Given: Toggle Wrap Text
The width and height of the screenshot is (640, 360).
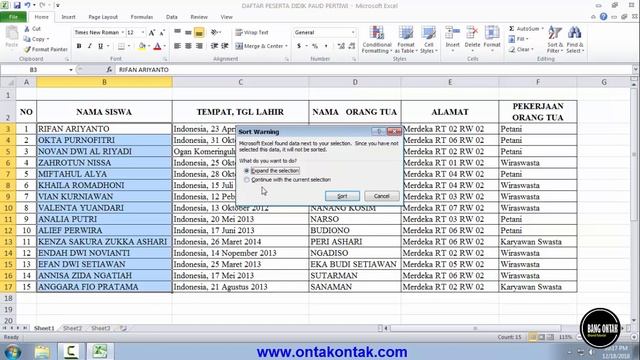Looking at the screenshot, I should pyautogui.click(x=252, y=32).
